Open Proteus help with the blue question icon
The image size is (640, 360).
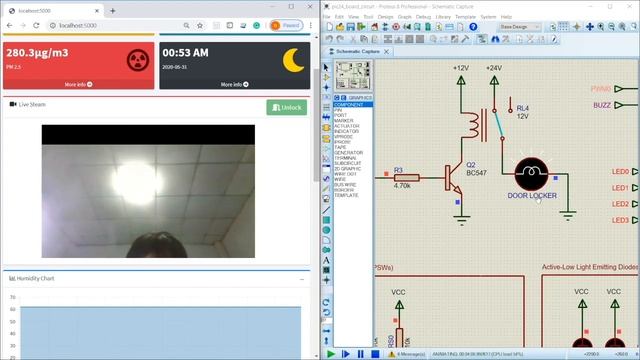tap(473, 27)
